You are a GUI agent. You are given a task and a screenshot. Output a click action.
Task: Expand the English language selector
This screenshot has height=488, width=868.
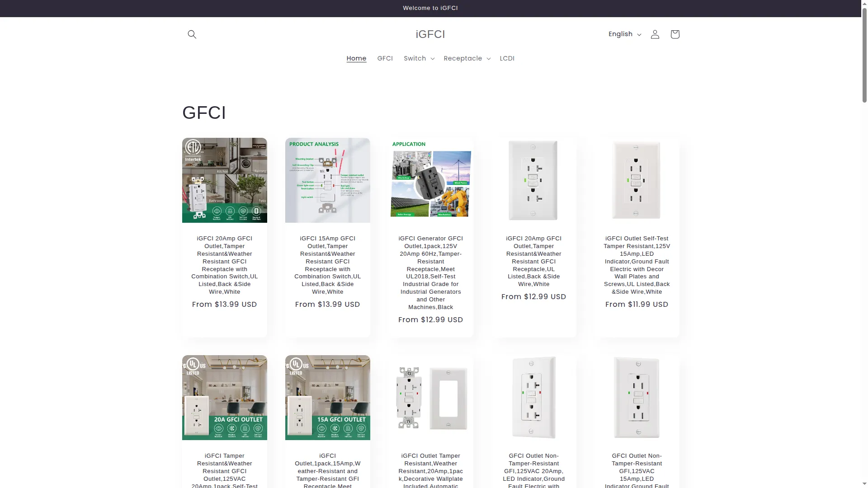pos(624,34)
